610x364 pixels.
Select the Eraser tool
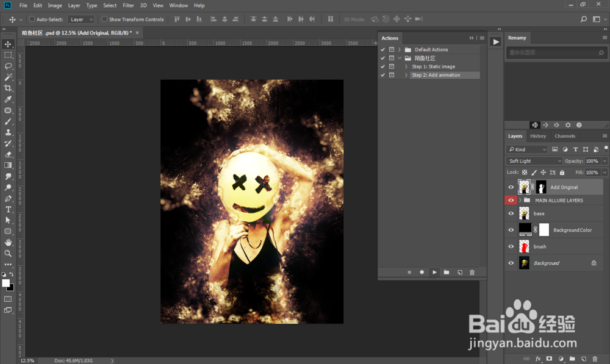pos(8,154)
